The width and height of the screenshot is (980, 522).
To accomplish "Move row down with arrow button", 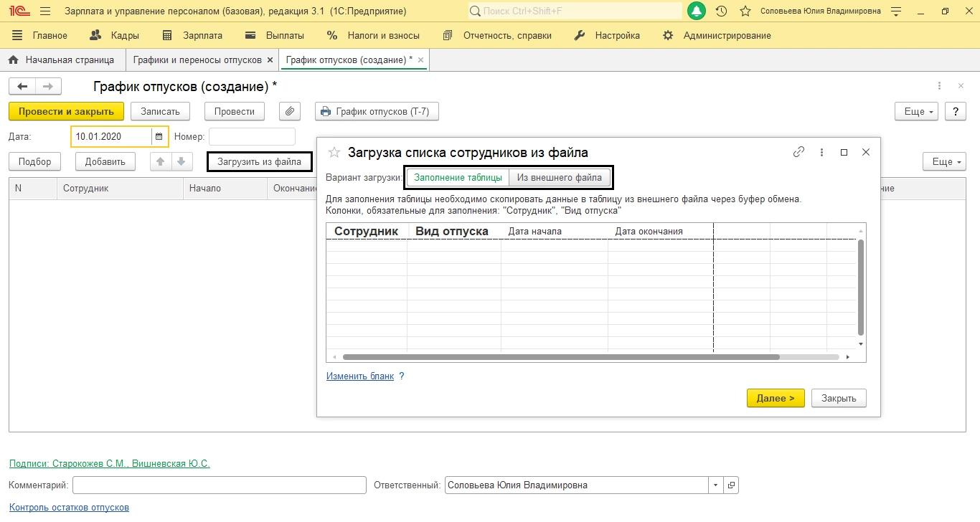I will 182,162.
